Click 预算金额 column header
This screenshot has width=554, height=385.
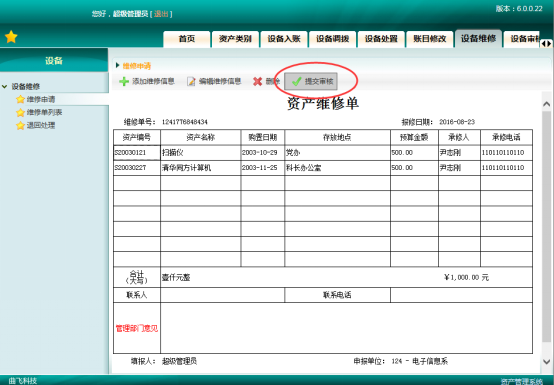click(414, 137)
